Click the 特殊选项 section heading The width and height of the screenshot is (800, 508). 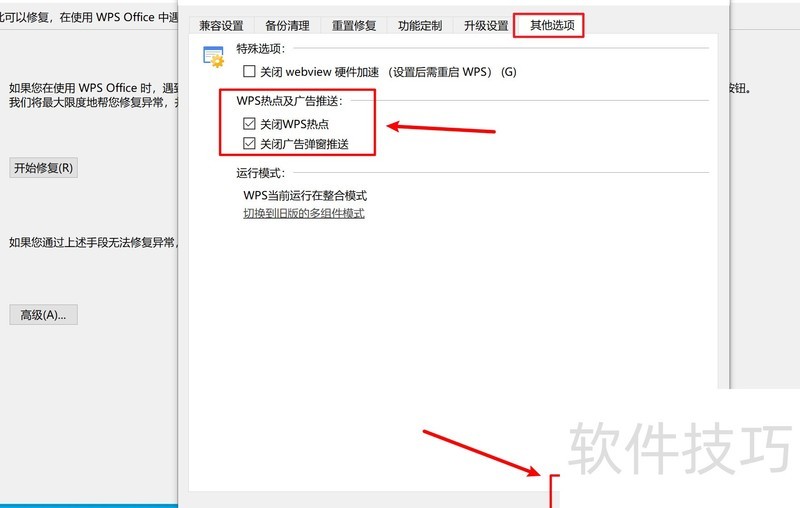[x=261, y=48]
